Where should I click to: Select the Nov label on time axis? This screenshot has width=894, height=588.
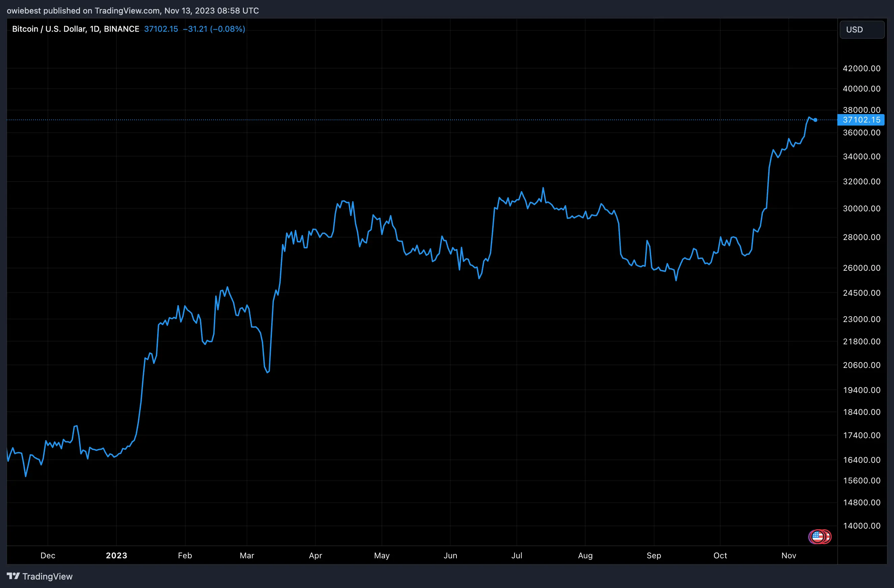click(x=789, y=555)
